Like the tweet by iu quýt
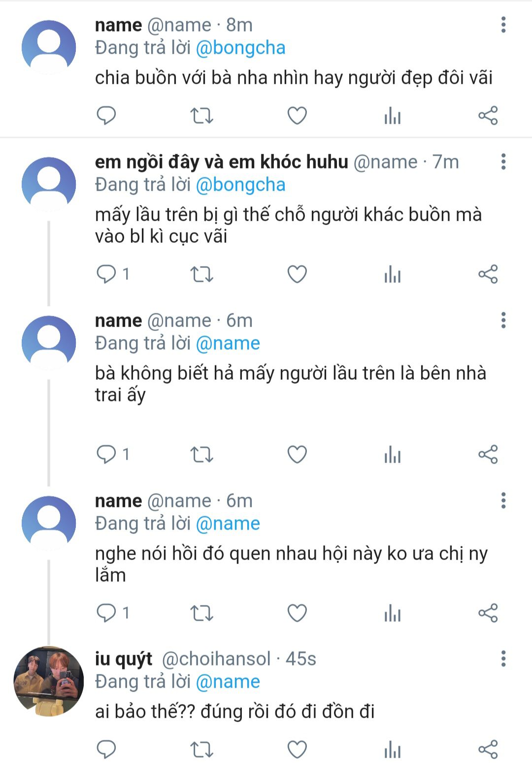Image resolution: width=532 pixels, height=763 pixels. pos(297,750)
